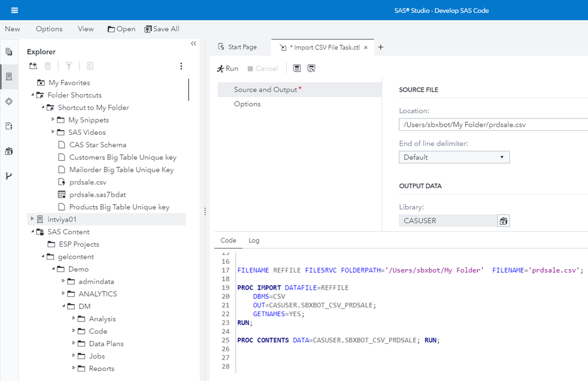
Task: Expand the SAS Videos folder
Action: (53, 132)
